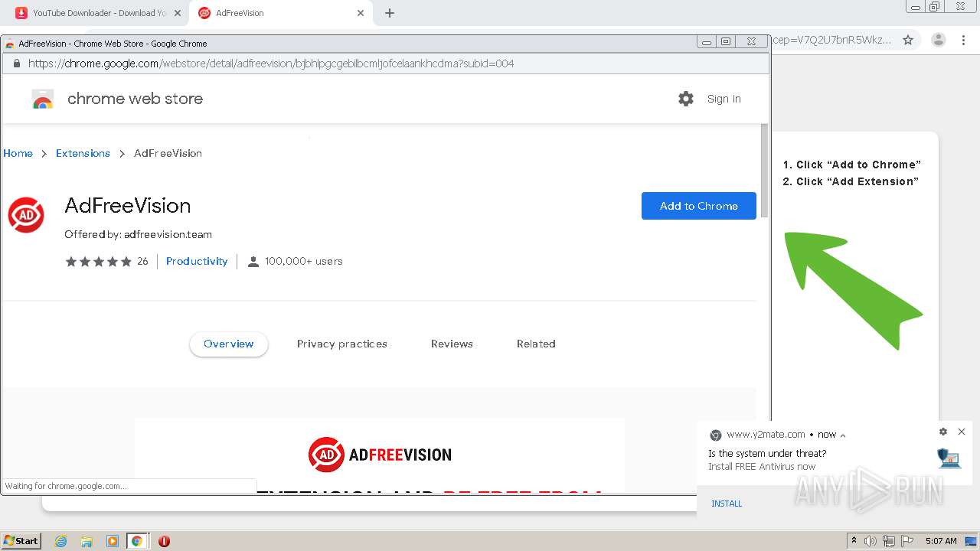
Task: Open the Chrome three-dot menu
Action: point(964,40)
